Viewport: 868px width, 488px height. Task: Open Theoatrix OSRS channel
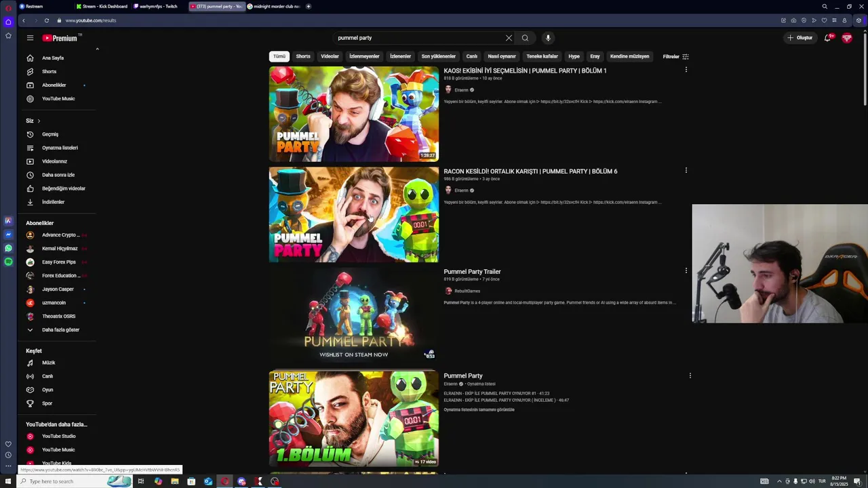[x=57, y=316]
